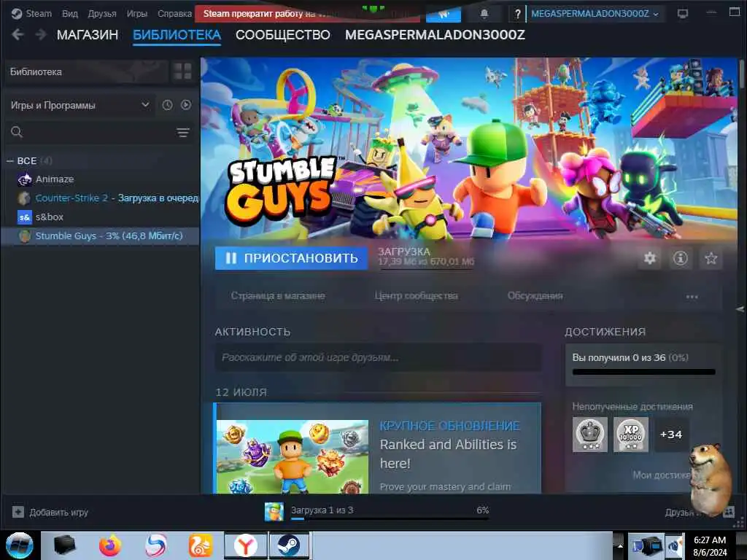Click ПРИОСТАНОВИТЬ pause button
Viewport: 747px width, 560px height.
[x=291, y=258]
